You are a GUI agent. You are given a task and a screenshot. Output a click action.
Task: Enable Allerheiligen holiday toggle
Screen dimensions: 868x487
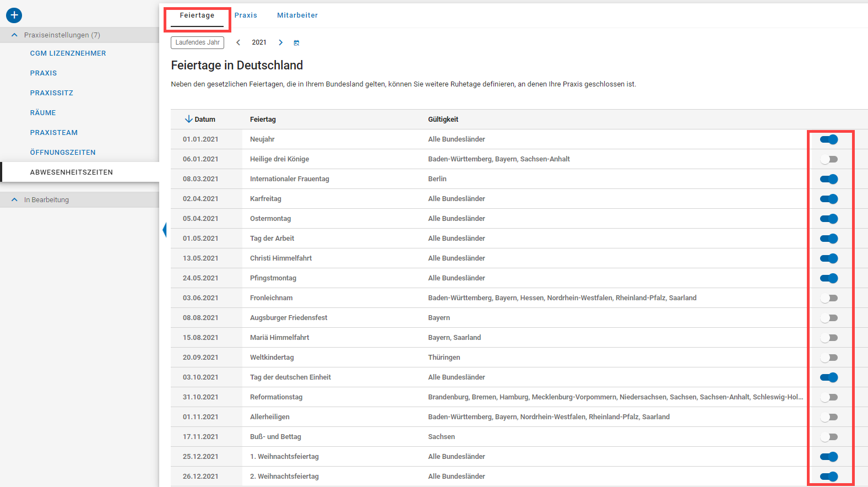(829, 417)
